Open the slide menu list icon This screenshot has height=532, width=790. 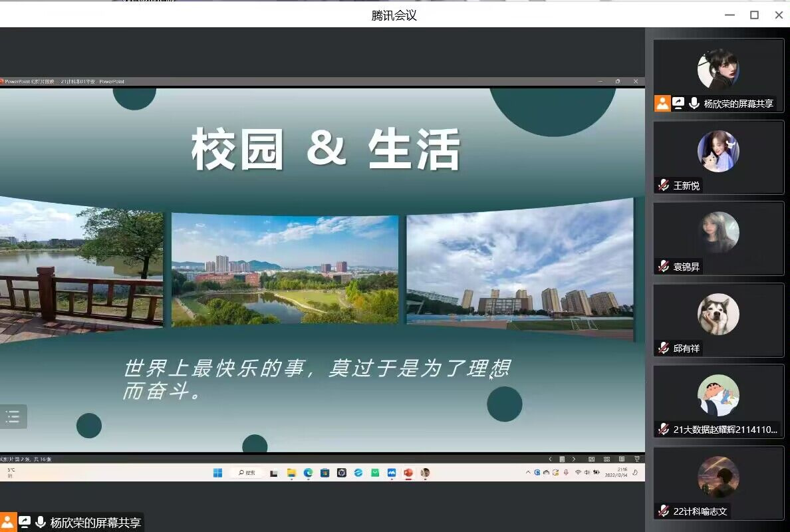pyautogui.click(x=13, y=417)
